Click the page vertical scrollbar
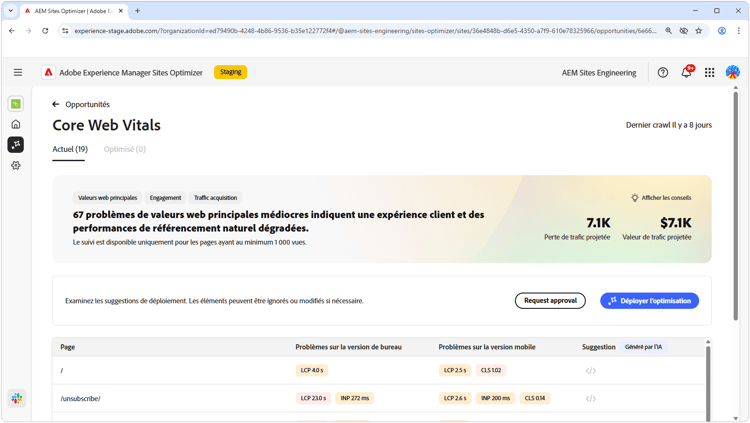Viewport: 750px width, 423px height. (736, 206)
